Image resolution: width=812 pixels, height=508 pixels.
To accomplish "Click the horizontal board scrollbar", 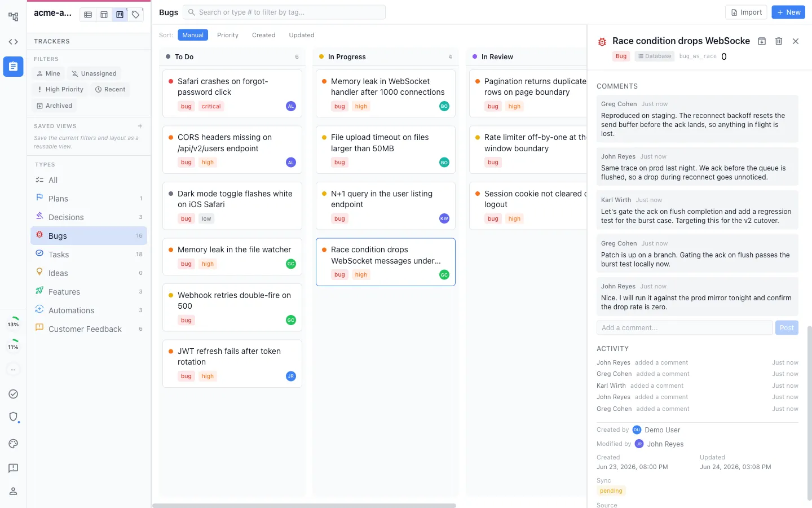I will [x=304, y=506].
